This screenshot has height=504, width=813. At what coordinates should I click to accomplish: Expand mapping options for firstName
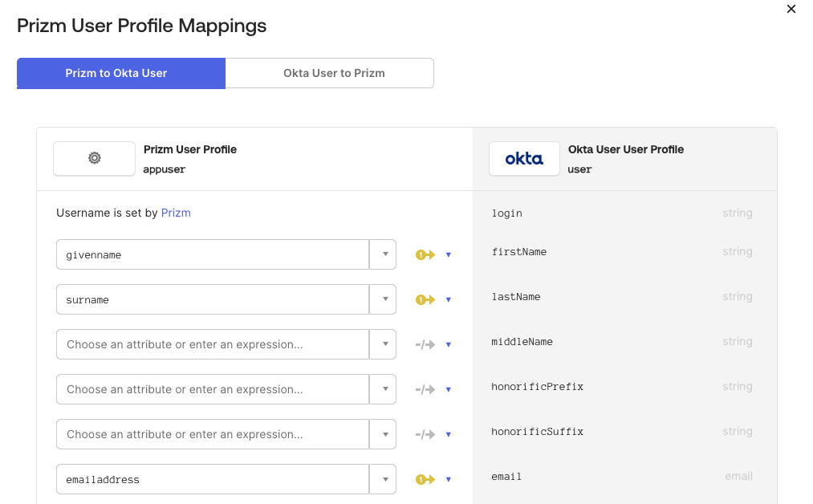coord(449,255)
